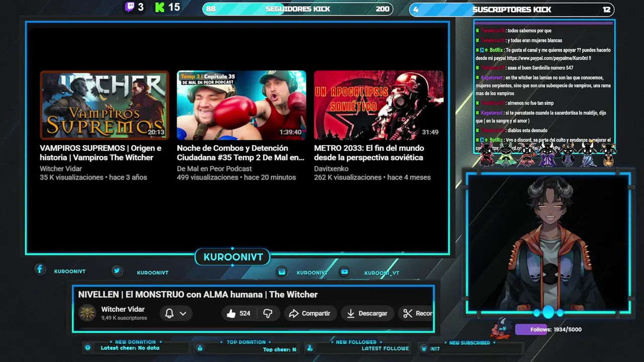Open De Mal en Peor Podcast channel
The height and width of the screenshot is (362, 644).
[x=214, y=168]
